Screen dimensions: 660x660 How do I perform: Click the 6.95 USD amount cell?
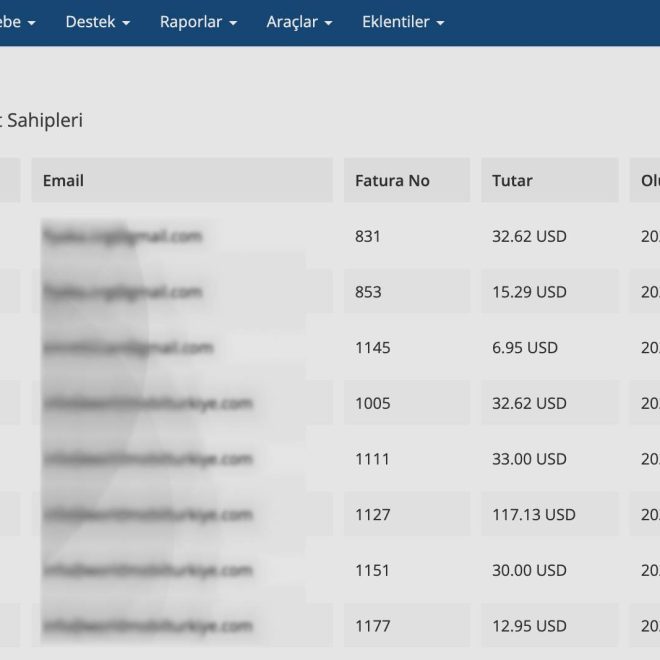coord(525,348)
